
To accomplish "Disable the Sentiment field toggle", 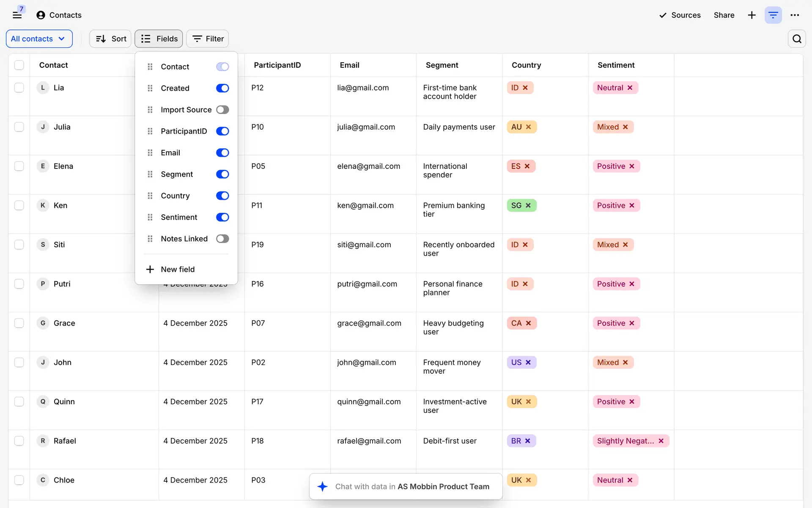I will 222,217.
